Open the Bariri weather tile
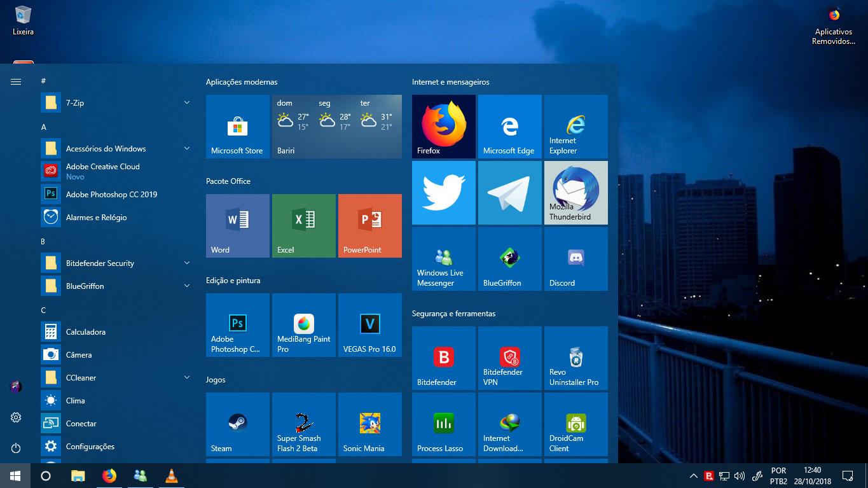 tap(337, 127)
